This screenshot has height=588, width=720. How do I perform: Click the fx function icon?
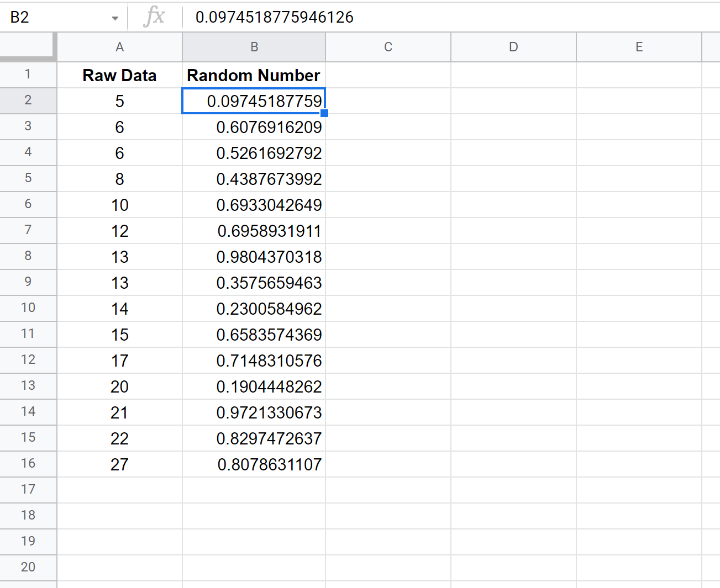(x=154, y=17)
